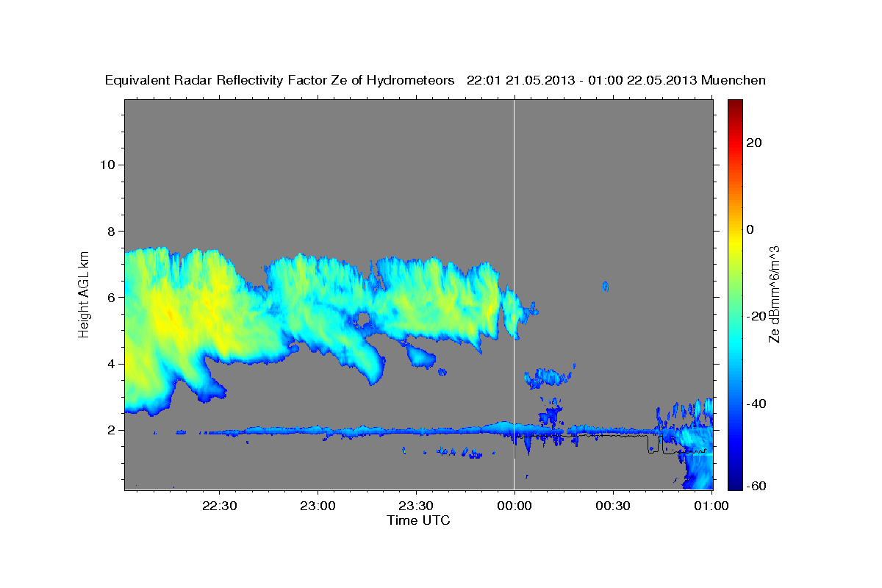
Task: Click the colorbar value -40
Action: tap(758, 403)
